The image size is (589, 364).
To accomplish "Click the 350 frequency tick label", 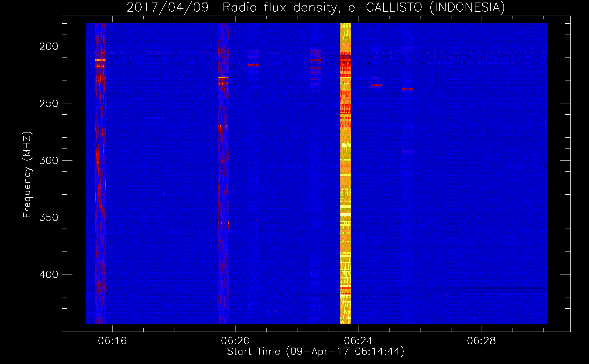I will pos(49,217).
